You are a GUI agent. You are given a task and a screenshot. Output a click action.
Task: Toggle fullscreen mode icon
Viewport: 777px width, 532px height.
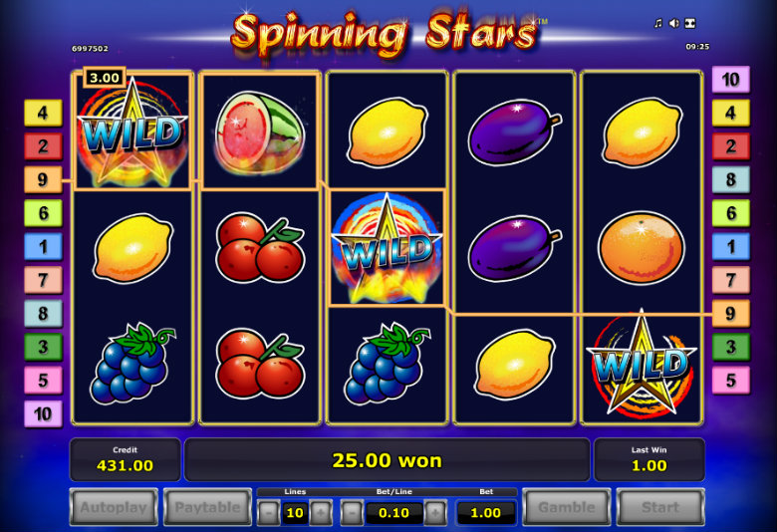[x=690, y=23]
